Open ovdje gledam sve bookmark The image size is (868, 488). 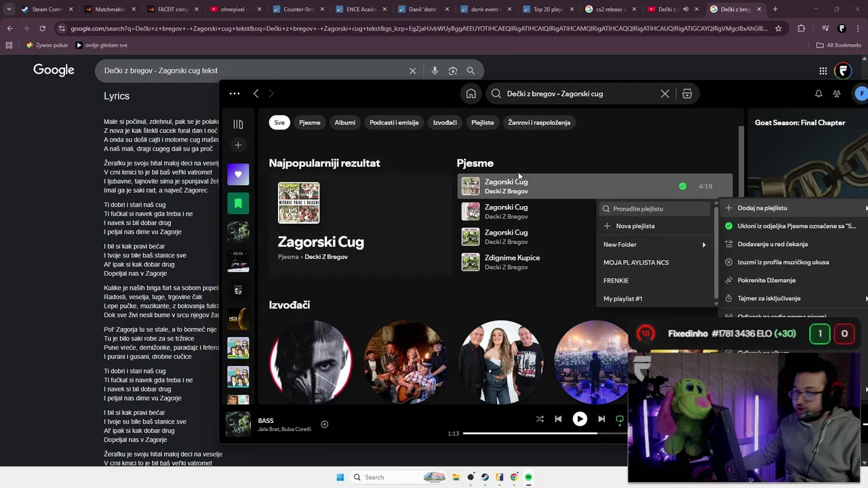(x=102, y=45)
